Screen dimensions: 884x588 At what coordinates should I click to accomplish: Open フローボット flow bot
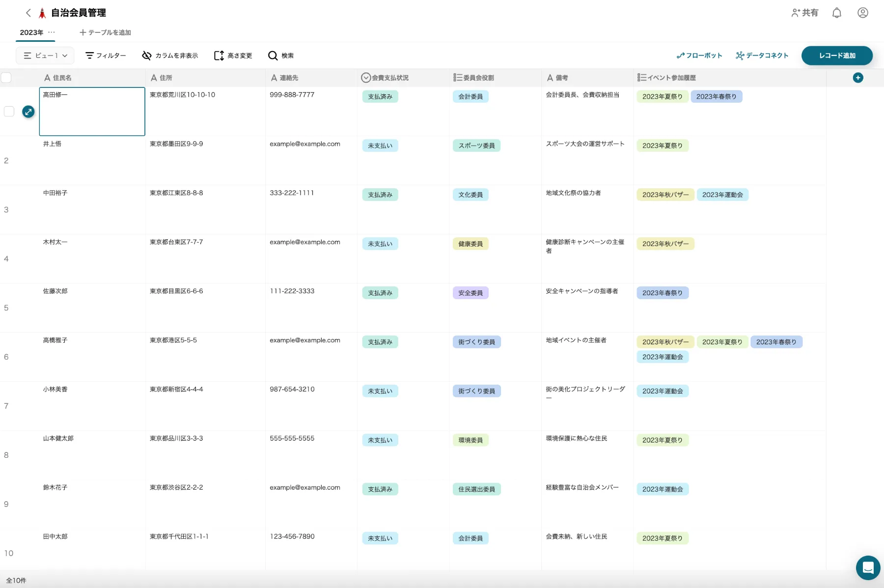click(x=699, y=56)
